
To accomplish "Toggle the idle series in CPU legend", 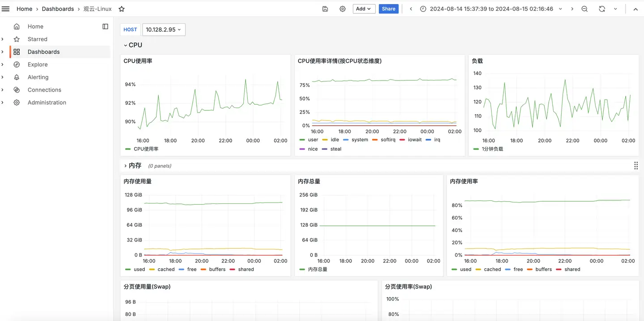I will [335, 140].
